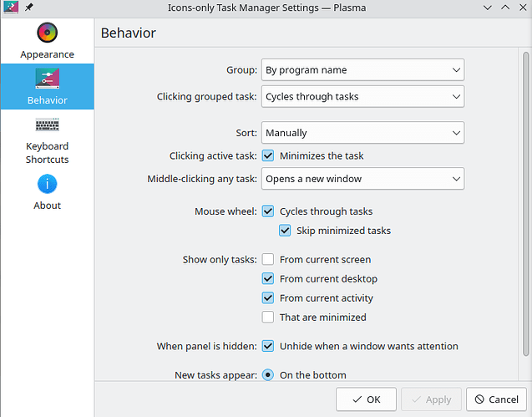
Task: Click the keep-below down-arrow title bar icon
Action: [488, 8]
